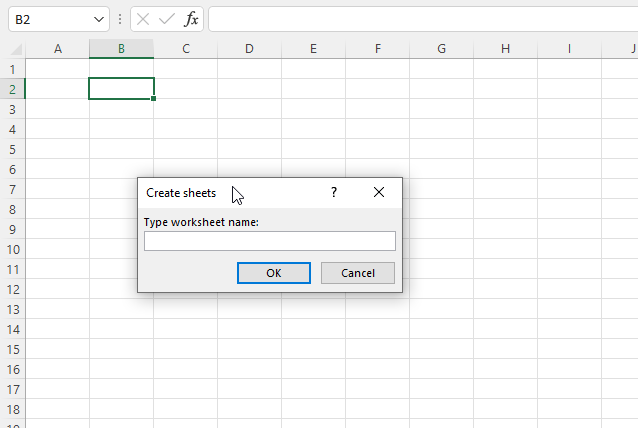
Task: Open the Name Box dropdown arrow
Action: [x=99, y=19]
